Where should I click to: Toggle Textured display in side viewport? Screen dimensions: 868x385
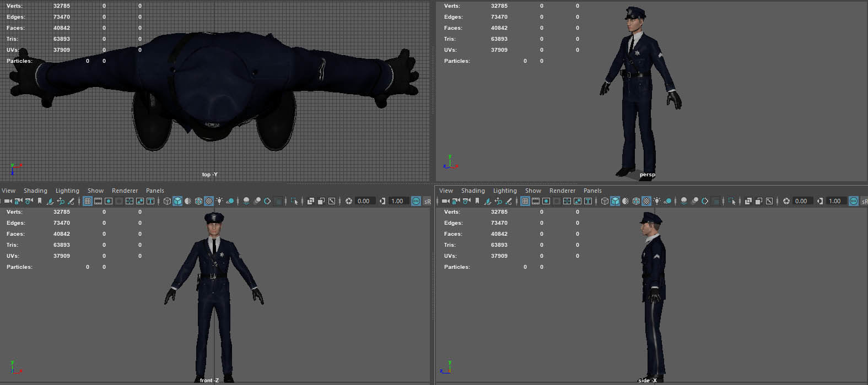646,201
